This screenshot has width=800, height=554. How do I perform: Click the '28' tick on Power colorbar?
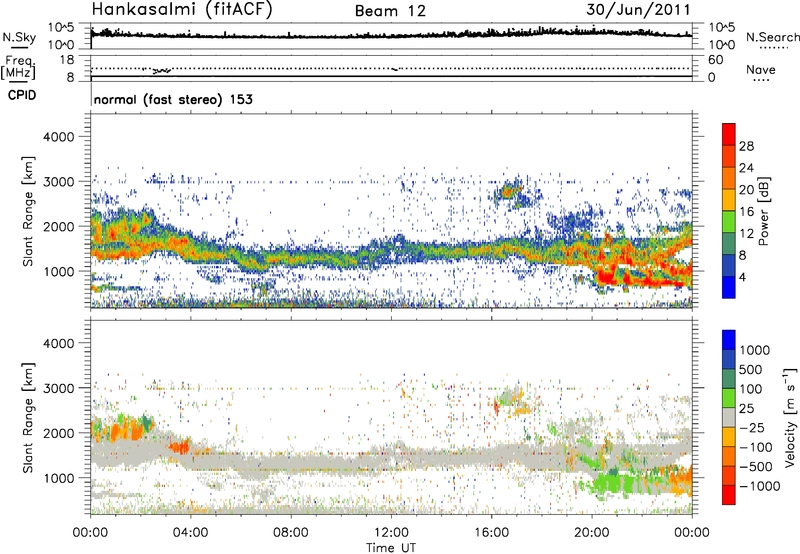coord(746,146)
